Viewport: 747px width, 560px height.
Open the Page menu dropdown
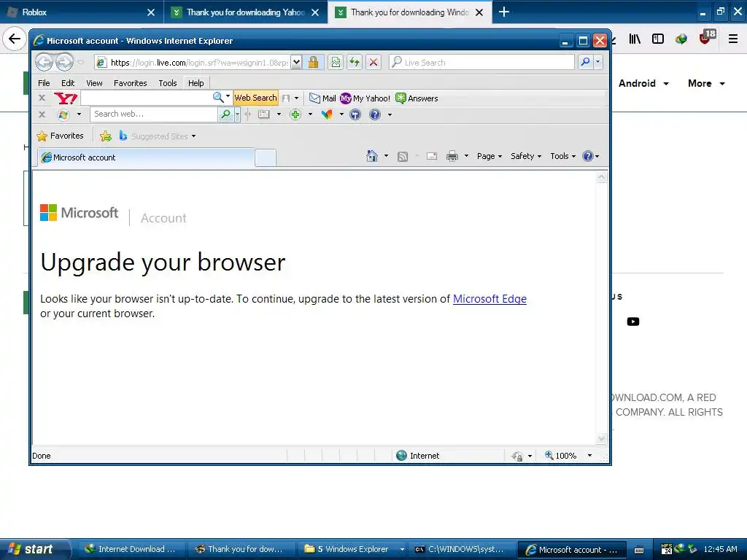(x=489, y=156)
